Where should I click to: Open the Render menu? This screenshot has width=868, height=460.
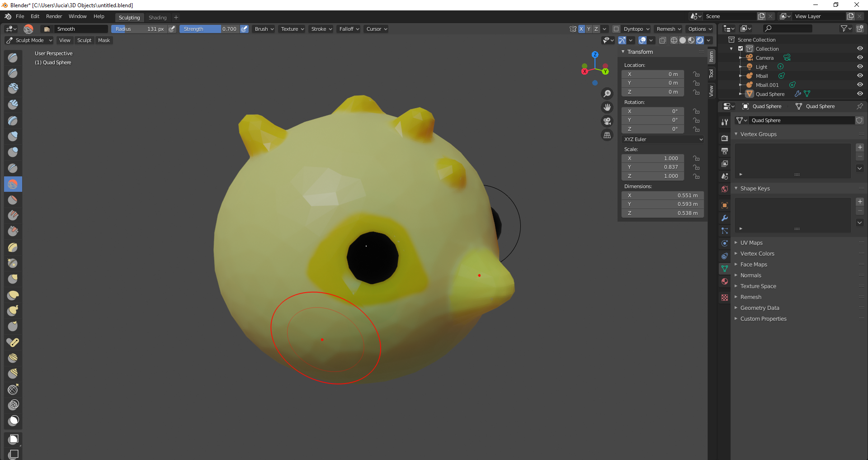[x=54, y=16]
